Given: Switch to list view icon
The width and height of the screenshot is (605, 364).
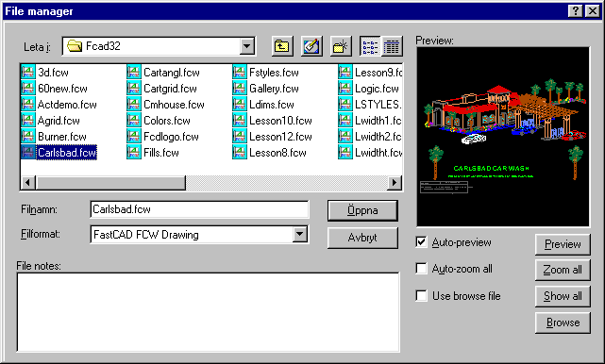Looking at the screenshot, I should click(370, 46).
